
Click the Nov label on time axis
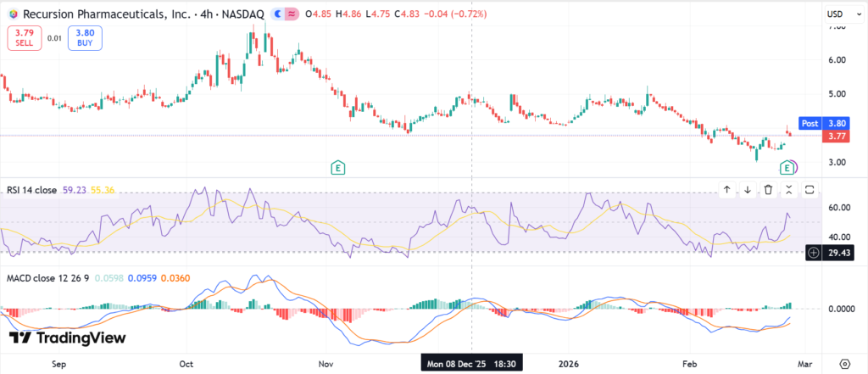point(326,364)
